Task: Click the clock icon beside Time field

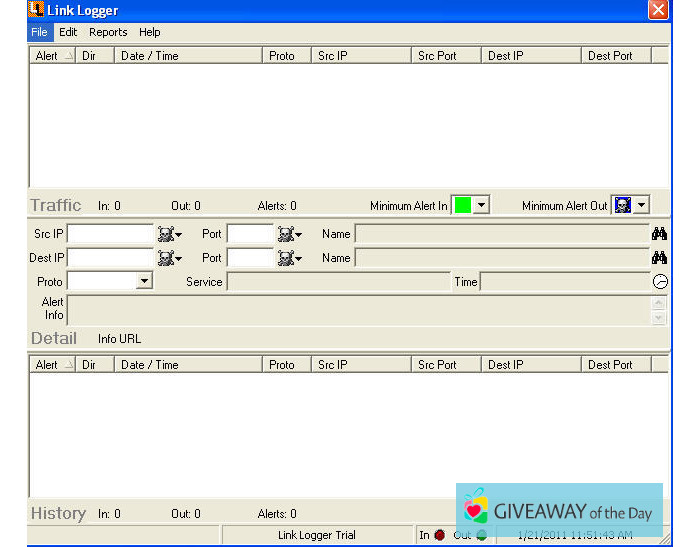Action: click(x=660, y=282)
